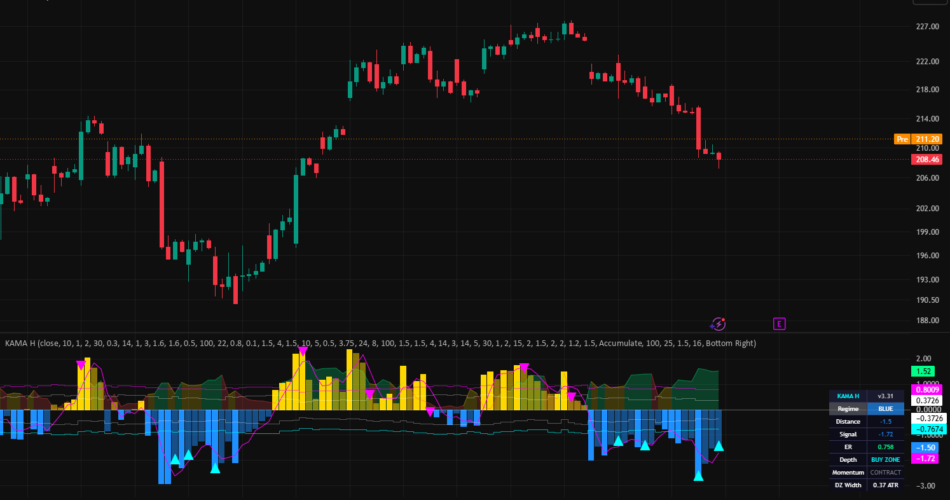Select the 0.37 ATR value cell

coord(885,485)
